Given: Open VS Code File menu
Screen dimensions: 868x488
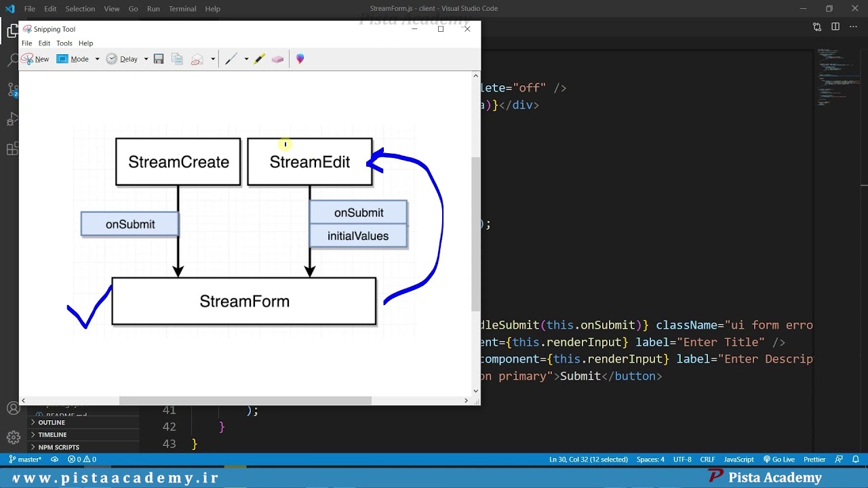Looking at the screenshot, I should pyautogui.click(x=30, y=9).
